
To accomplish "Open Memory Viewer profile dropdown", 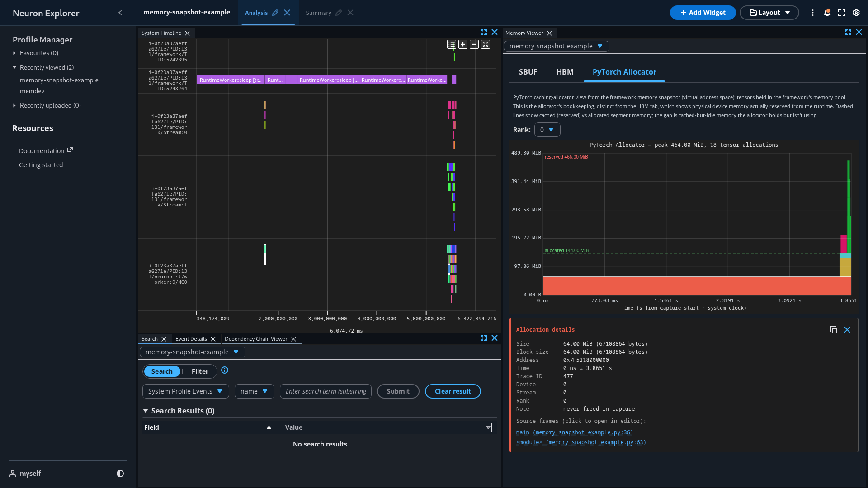I will point(556,46).
